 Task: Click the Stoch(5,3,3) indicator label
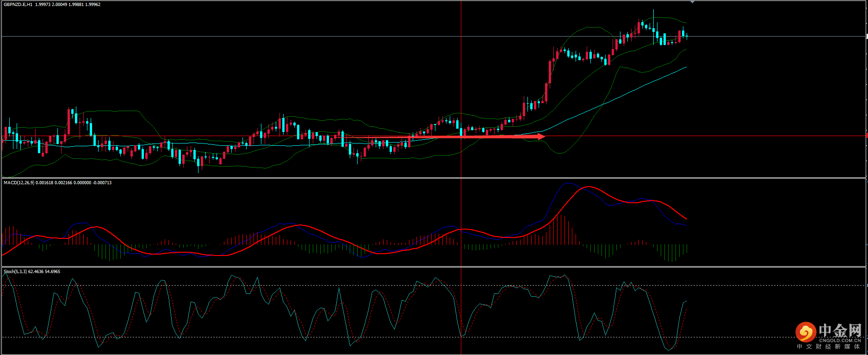point(15,272)
